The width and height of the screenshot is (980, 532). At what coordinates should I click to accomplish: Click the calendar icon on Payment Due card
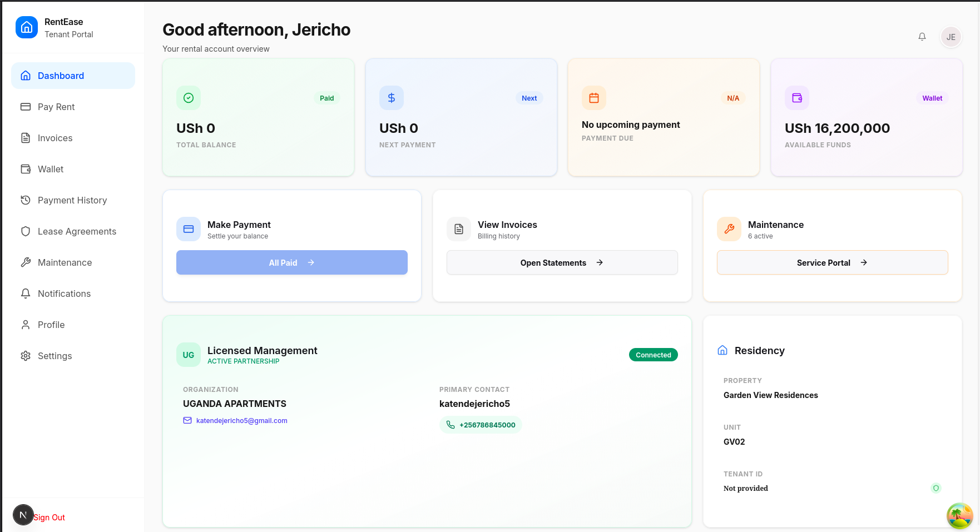pyautogui.click(x=594, y=98)
